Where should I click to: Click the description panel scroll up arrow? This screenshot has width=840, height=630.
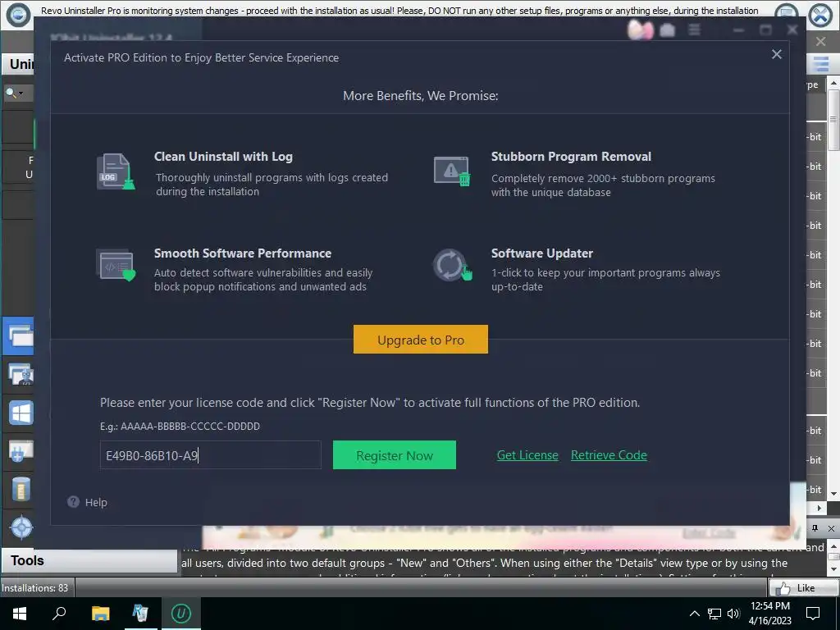[833, 546]
